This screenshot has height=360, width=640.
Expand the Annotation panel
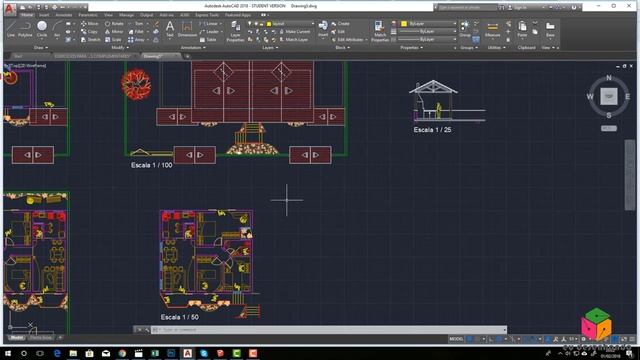(x=193, y=48)
